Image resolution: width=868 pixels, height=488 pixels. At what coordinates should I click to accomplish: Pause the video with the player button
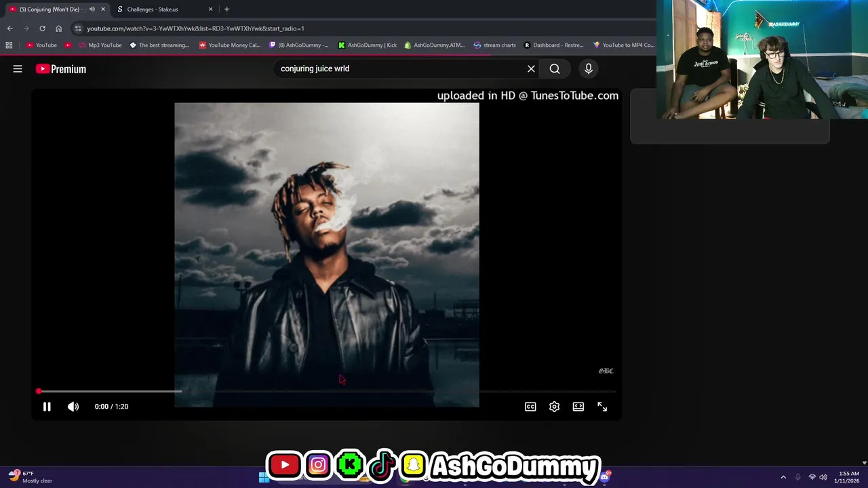click(x=47, y=407)
